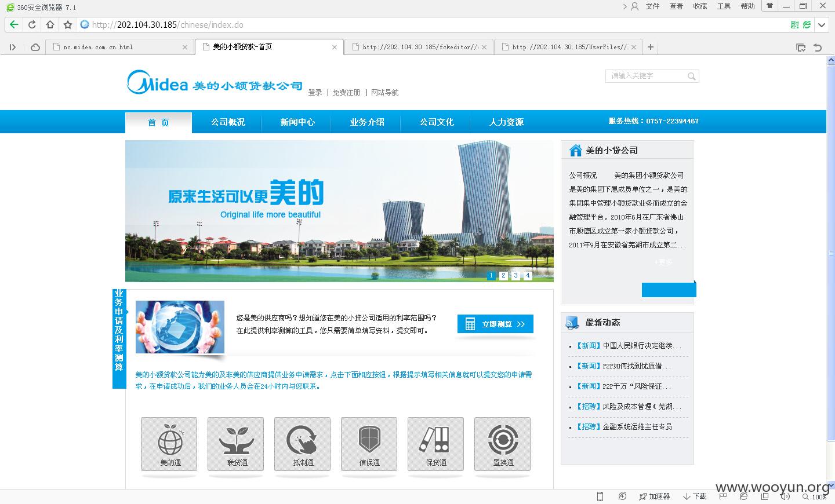Open 联贷通 service icon
The width and height of the screenshot is (835, 504).
point(235,444)
